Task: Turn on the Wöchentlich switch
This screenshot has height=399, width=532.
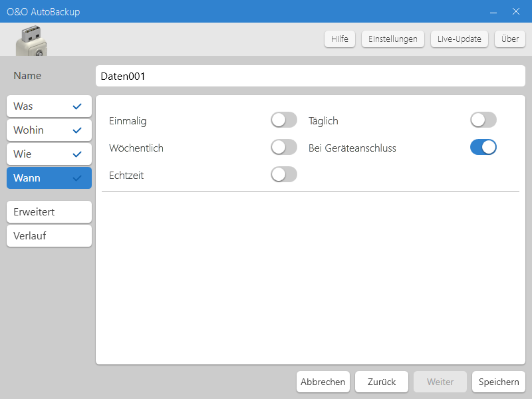Action: 284,147
